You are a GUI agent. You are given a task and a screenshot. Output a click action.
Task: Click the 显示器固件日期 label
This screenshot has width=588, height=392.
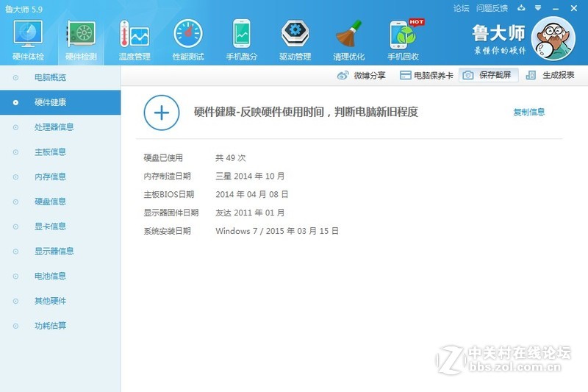coord(171,213)
